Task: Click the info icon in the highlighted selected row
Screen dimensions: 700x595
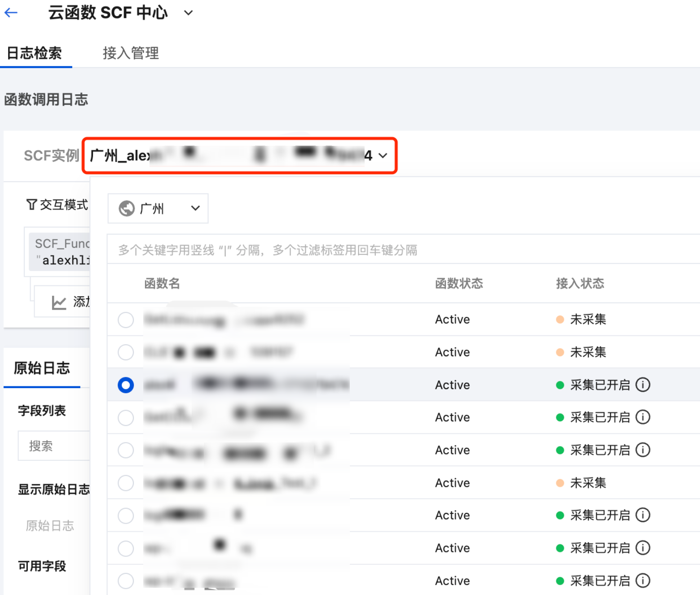Action: [x=643, y=385]
